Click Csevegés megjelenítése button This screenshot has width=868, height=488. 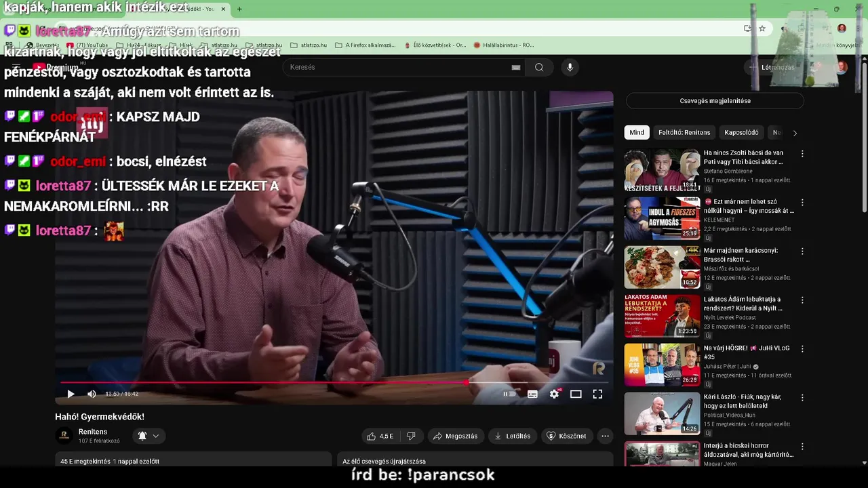[x=715, y=101]
